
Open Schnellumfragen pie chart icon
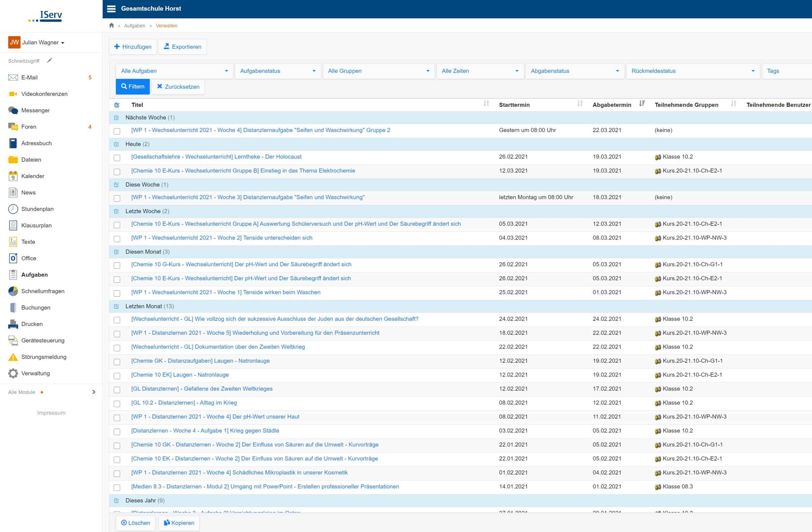coord(13,291)
